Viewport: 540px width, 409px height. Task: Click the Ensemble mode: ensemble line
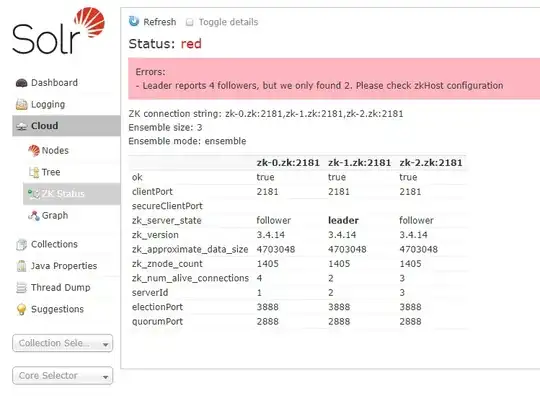point(187,141)
